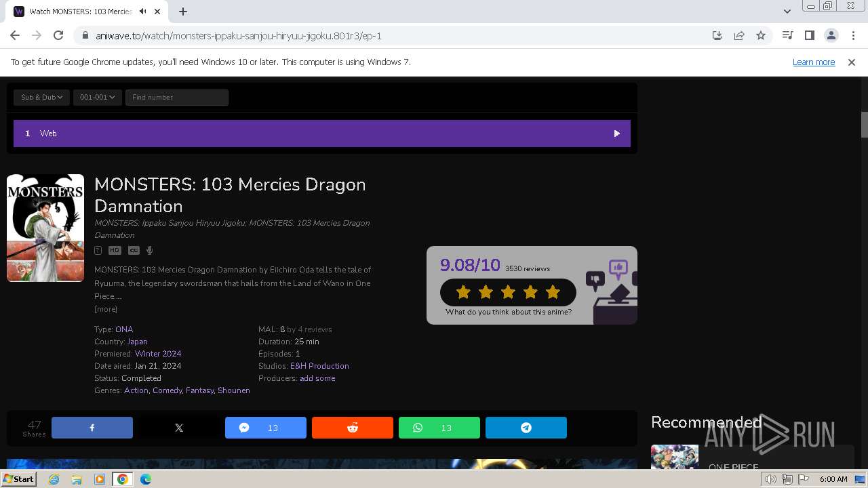This screenshot has width=868, height=488.
Task: Share on Reddit button
Action: pyautogui.click(x=353, y=428)
